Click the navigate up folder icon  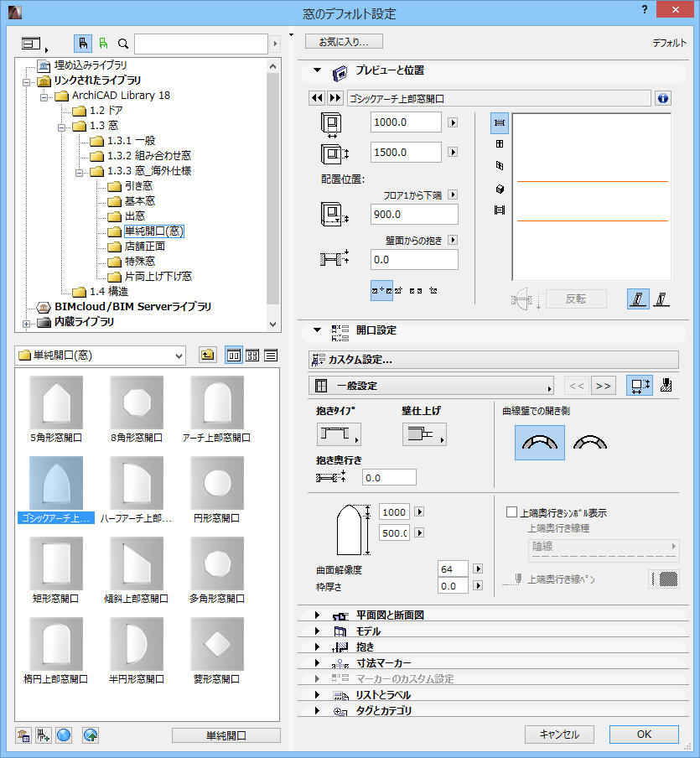tap(207, 356)
